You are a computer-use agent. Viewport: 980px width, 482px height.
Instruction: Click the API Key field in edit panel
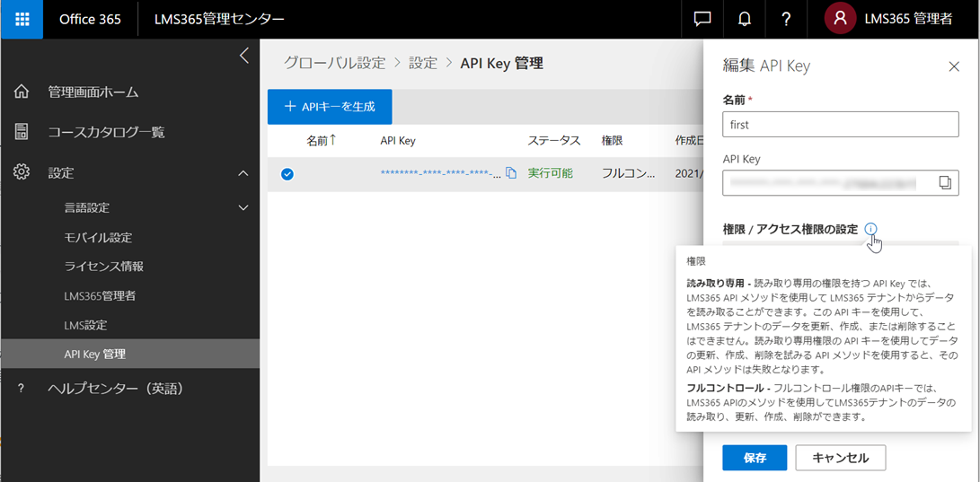click(x=841, y=182)
